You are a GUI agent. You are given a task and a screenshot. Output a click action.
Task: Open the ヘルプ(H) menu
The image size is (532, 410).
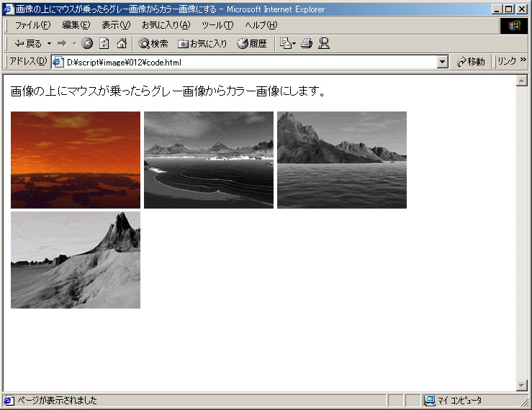tap(261, 24)
